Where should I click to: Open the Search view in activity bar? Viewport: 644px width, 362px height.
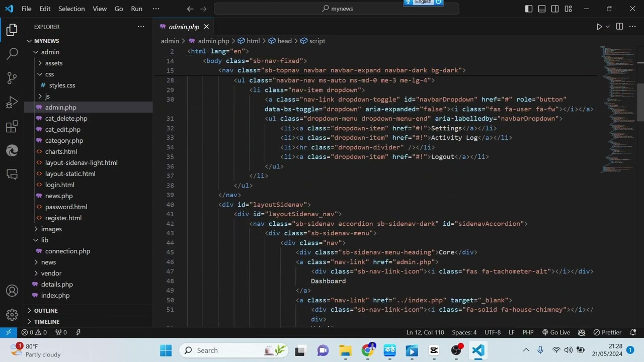pyautogui.click(x=12, y=54)
